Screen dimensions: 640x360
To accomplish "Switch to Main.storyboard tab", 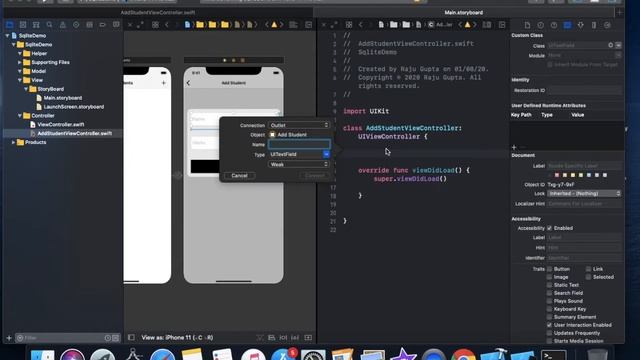I will pyautogui.click(x=464, y=13).
